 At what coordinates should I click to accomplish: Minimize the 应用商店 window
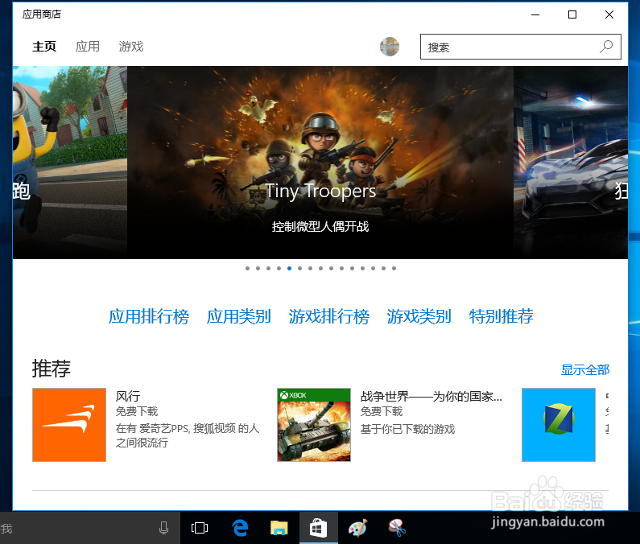(x=535, y=15)
